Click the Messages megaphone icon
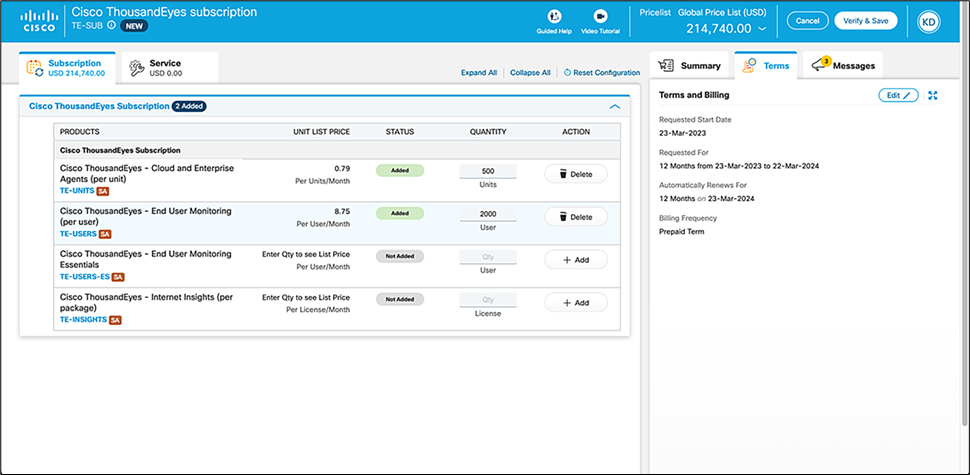This screenshot has width=970, height=475. coord(818,66)
